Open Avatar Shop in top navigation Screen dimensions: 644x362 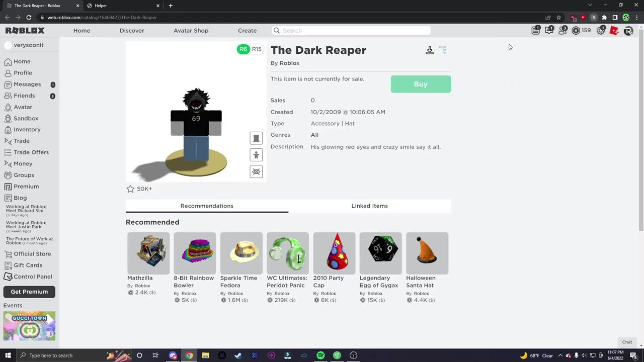tap(191, 31)
